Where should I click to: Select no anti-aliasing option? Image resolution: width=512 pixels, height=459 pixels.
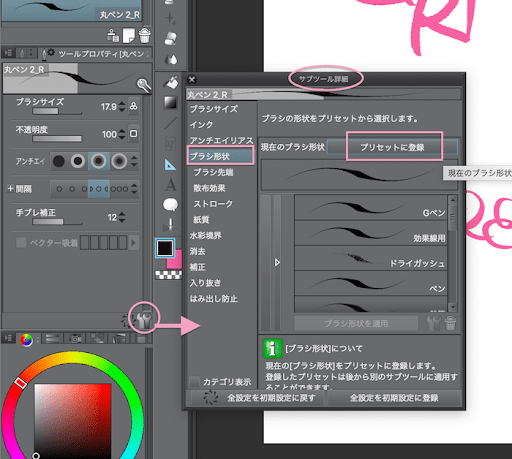58,161
